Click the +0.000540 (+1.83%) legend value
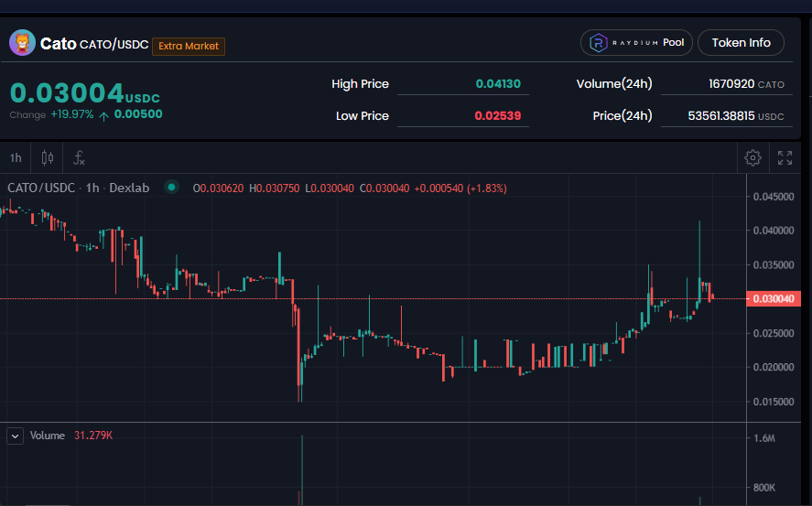This screenshot has width=812, height=506. 460,188
